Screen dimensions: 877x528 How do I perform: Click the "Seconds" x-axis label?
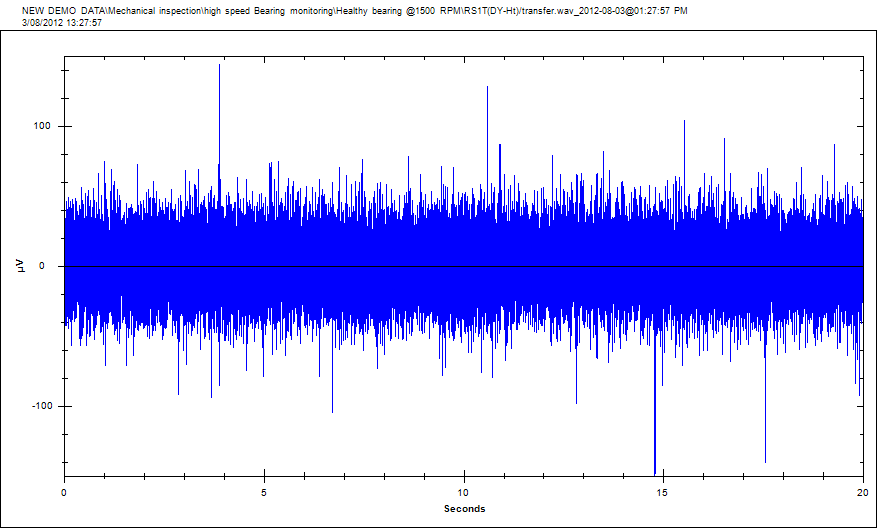[x=464, y=509]
